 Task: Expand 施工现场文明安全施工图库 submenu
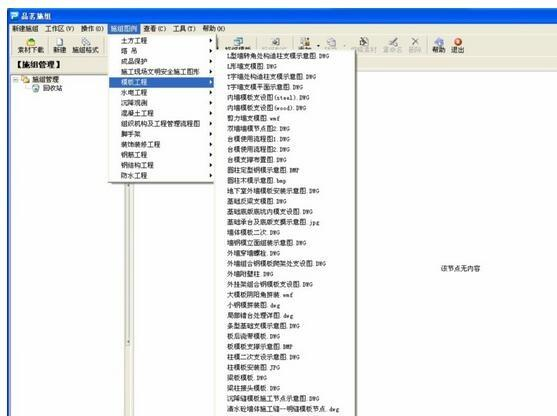pos(161,72)
